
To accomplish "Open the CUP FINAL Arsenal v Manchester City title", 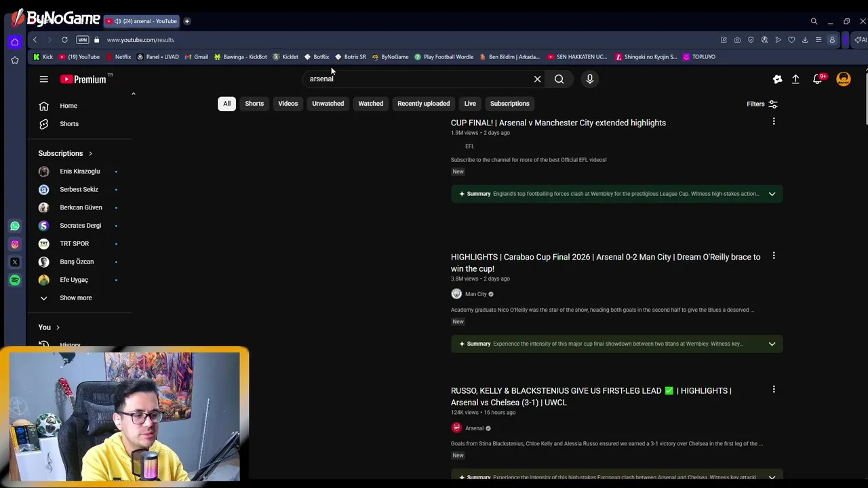I will pyautogui.click(x=558, y=123).
